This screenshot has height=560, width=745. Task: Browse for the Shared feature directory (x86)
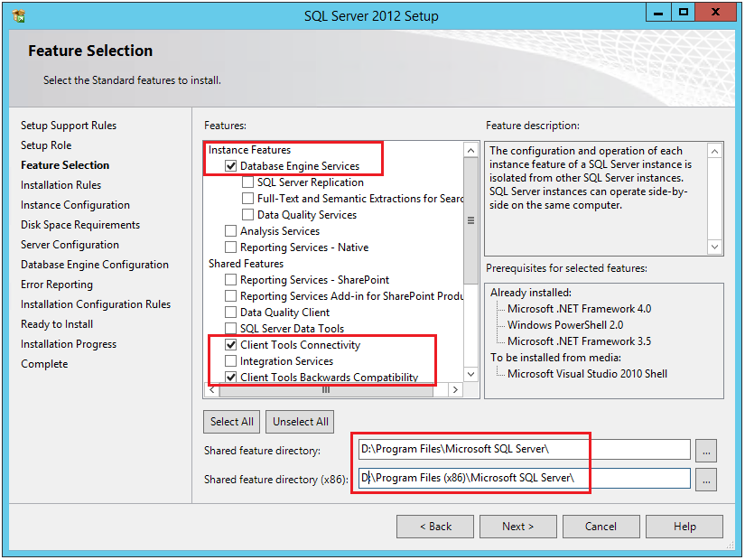(x=706, y=480)
